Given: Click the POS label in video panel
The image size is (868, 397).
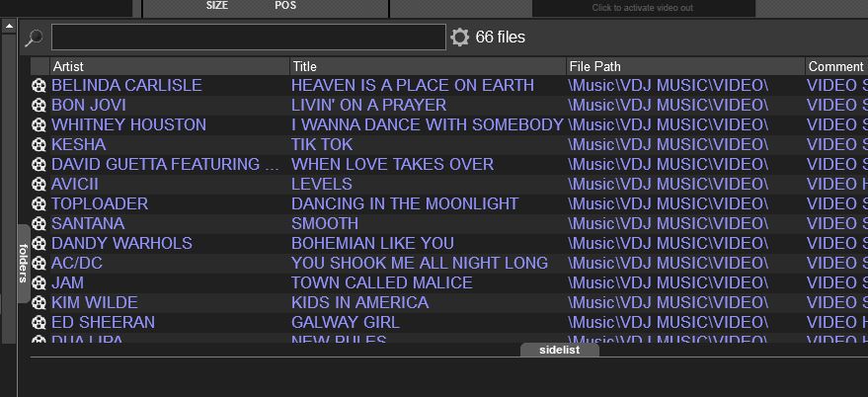Looking at the screenshot, I should tap(285, 6).
